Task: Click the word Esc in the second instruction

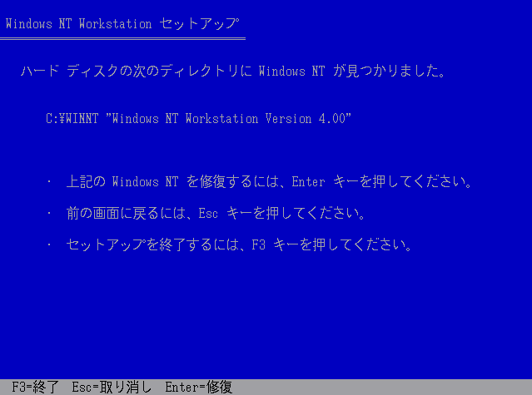Action: click(208, 214)
